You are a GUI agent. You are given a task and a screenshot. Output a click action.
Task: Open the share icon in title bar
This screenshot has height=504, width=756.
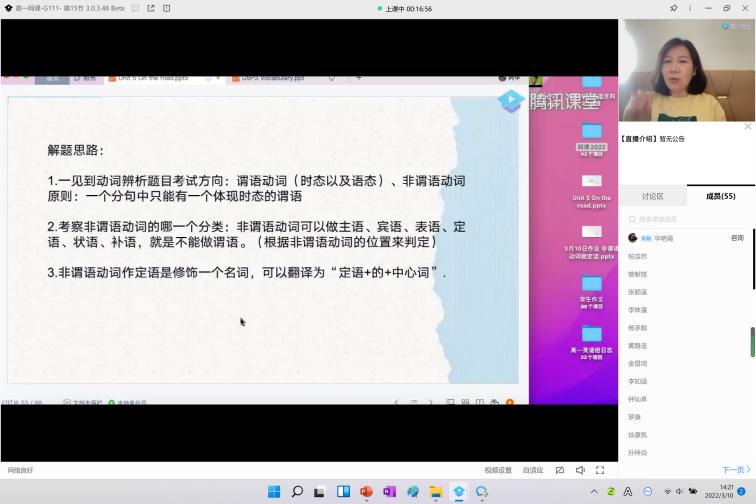[x=152, y=8]
